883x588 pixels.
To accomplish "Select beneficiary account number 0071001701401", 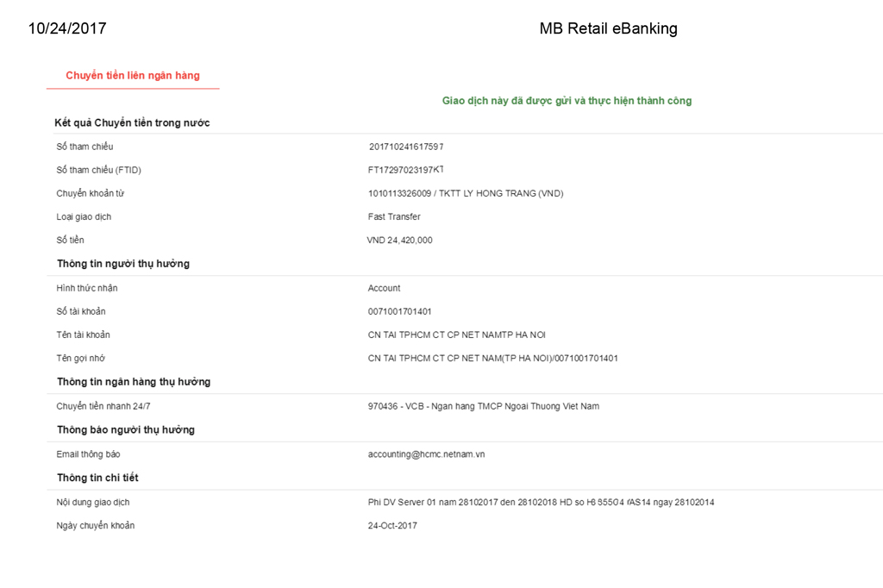I will tap(399, 311).
